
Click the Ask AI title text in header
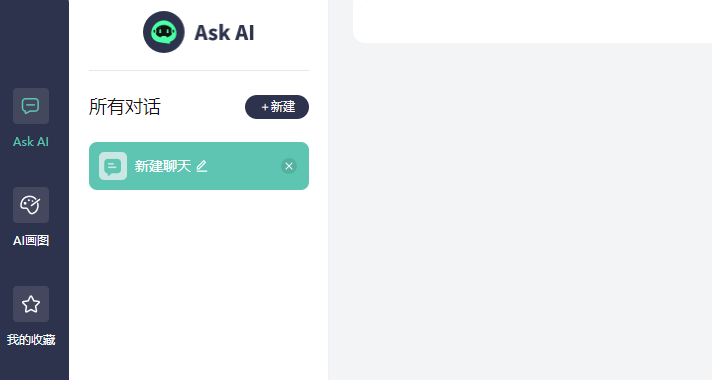click(x=224, y=33)
